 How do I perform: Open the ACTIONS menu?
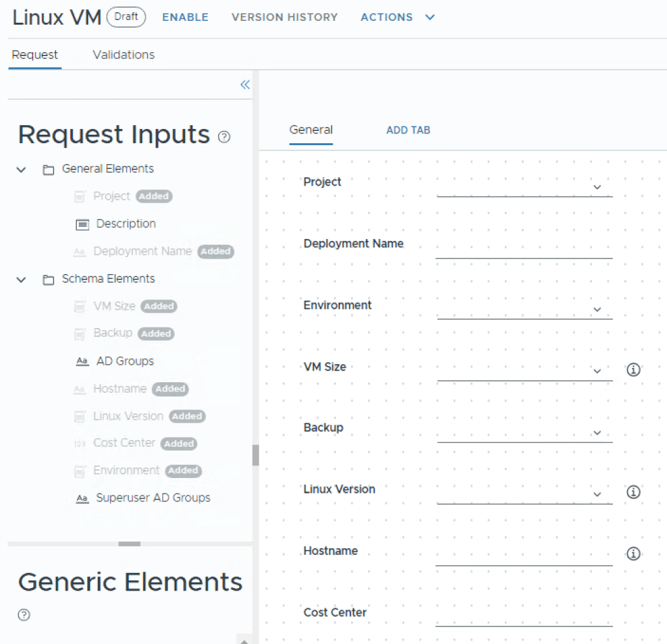click(397, 18)
